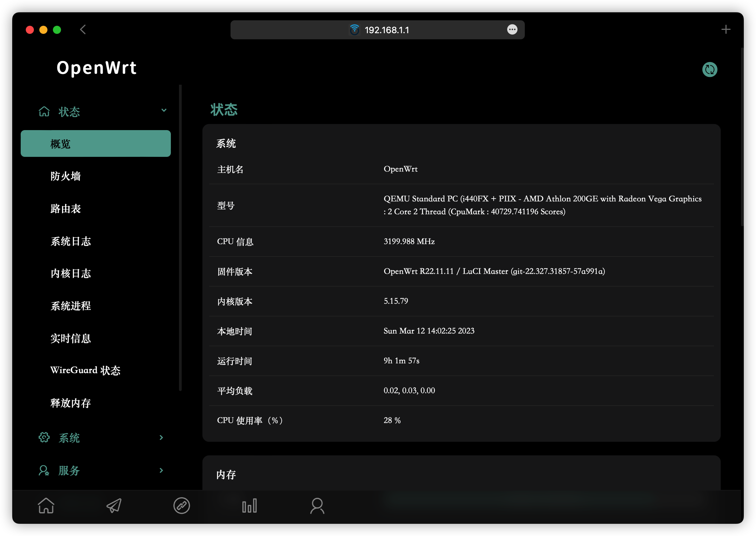
Task: Click the OpenWrt logo title
Action: pyautogui.click(x=97, y=68)
